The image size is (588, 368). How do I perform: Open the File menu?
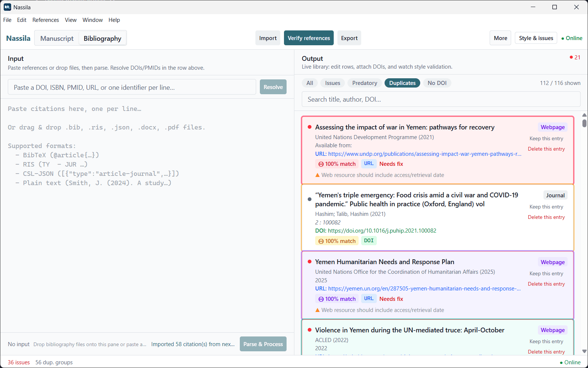[x=7, y=20]
